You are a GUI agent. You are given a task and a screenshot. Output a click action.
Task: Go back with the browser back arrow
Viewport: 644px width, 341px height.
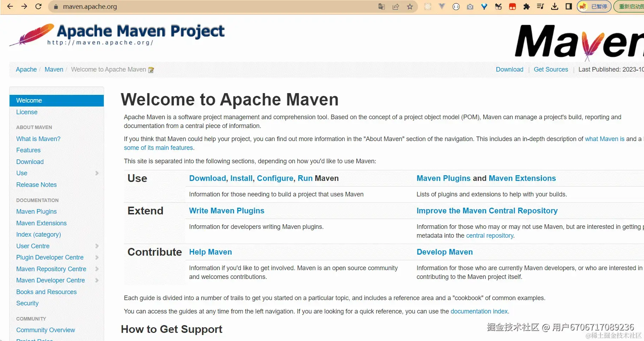pos(10,6)
